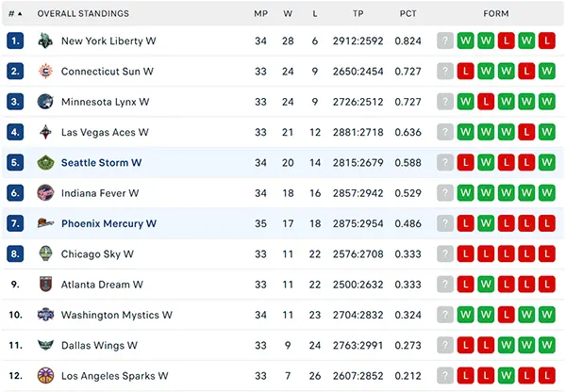Open the Seattle Storm W team link
The image size is (566, 392).
click(101, 163)
